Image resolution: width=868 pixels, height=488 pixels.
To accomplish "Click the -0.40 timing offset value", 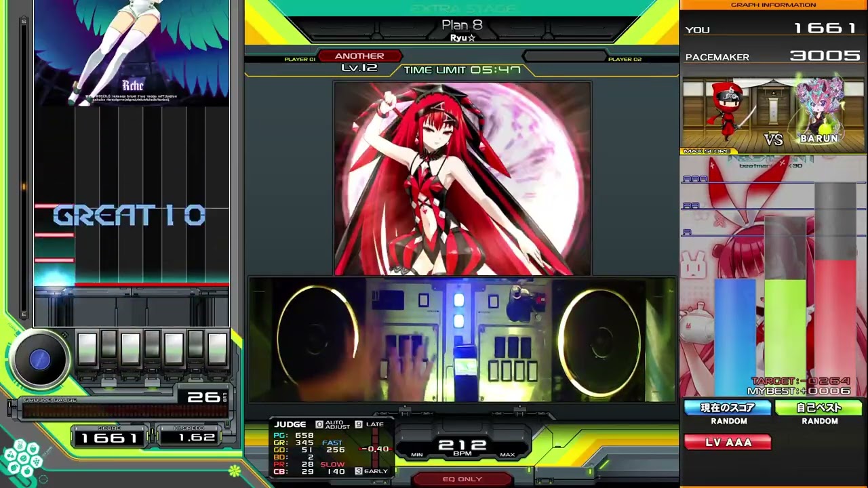I will tap(375, 449).
